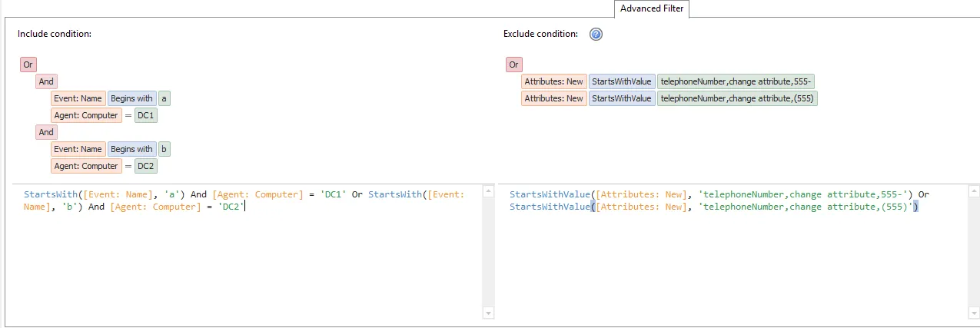This screenshot has width=980, height=328.
Task: Click 'Event: Name' field in the 'a' row
Action: pyautogui.click(x=78, y=98)
